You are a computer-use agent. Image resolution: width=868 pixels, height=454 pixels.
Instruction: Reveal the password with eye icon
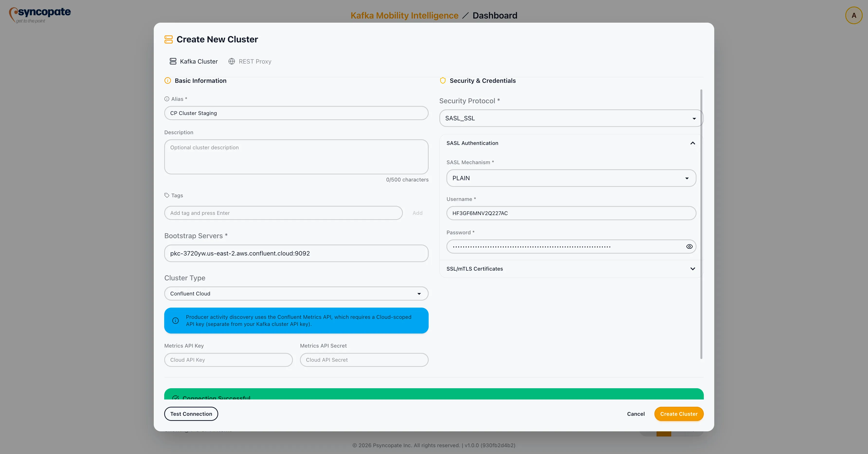pyautogui.click(x=689, y=246)
